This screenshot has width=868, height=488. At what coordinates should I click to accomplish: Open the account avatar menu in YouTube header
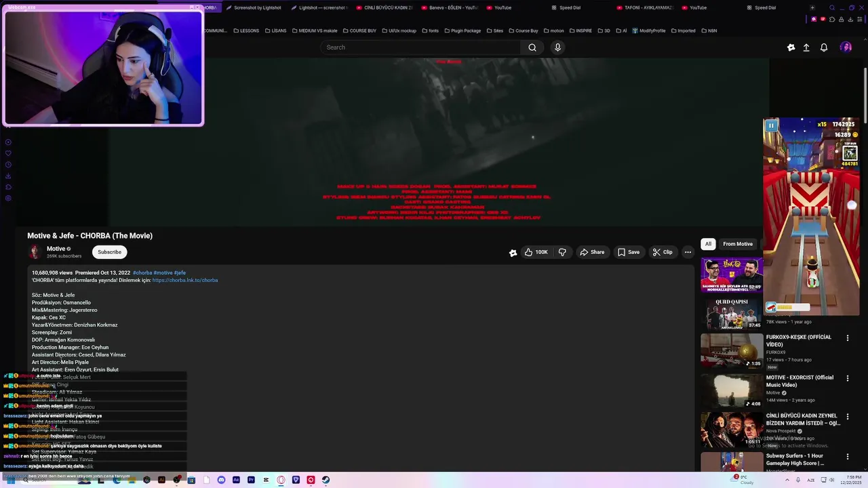pos(846,47)
